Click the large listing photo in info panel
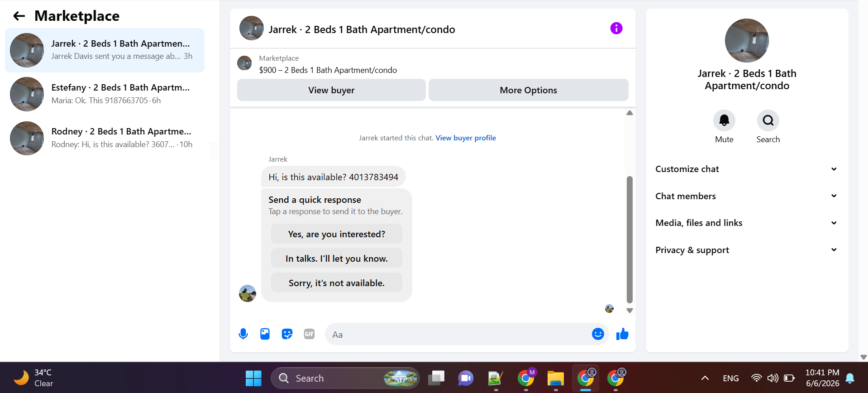The width and height of the screenshot is (868, 393). tap(747, 40)
